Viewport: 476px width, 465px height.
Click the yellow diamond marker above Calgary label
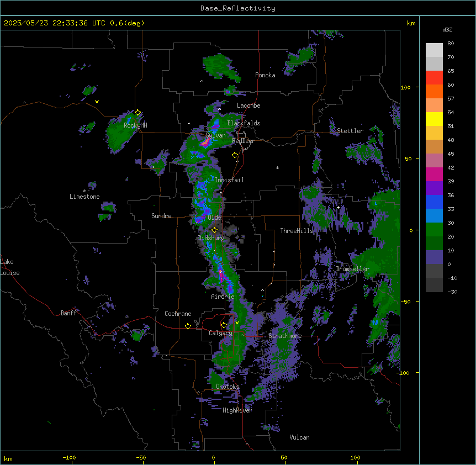click(224, 325)
